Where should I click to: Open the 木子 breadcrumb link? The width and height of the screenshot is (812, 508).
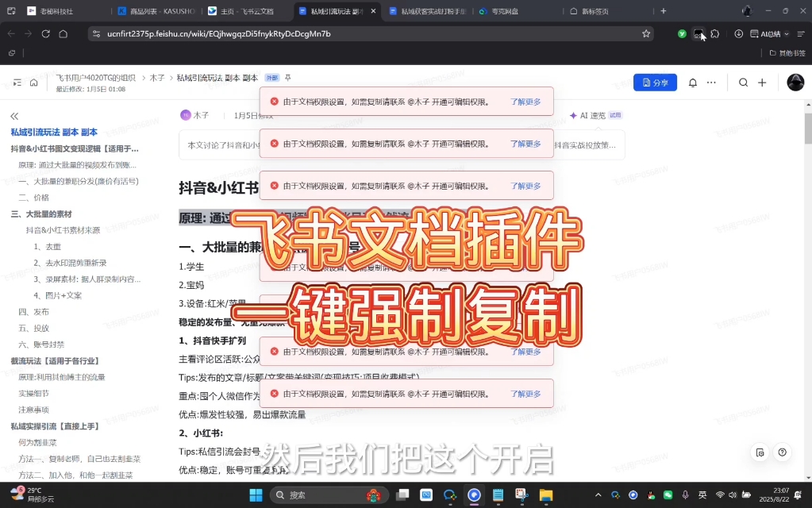click(157, 78)
